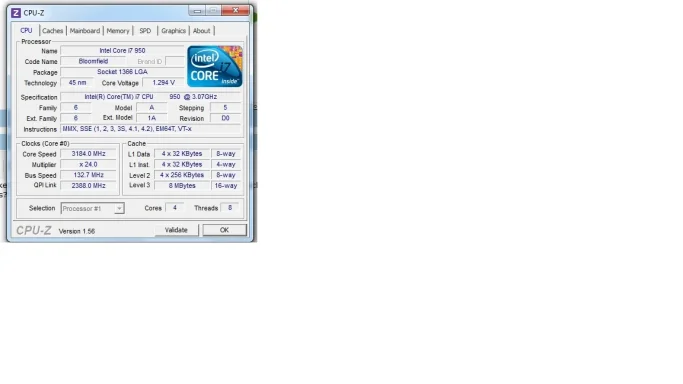Go to the SPD tab
The image size is (683, 384).
(145, 31)
